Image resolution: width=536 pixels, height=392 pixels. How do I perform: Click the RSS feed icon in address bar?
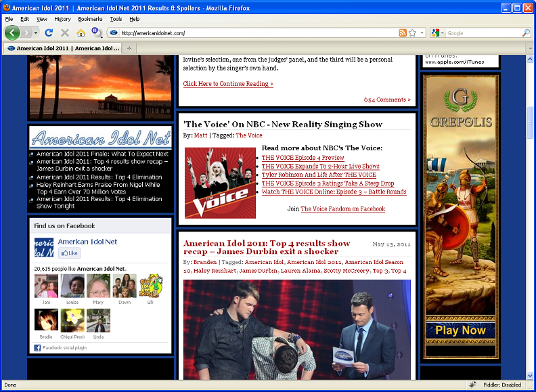point(403,32)
